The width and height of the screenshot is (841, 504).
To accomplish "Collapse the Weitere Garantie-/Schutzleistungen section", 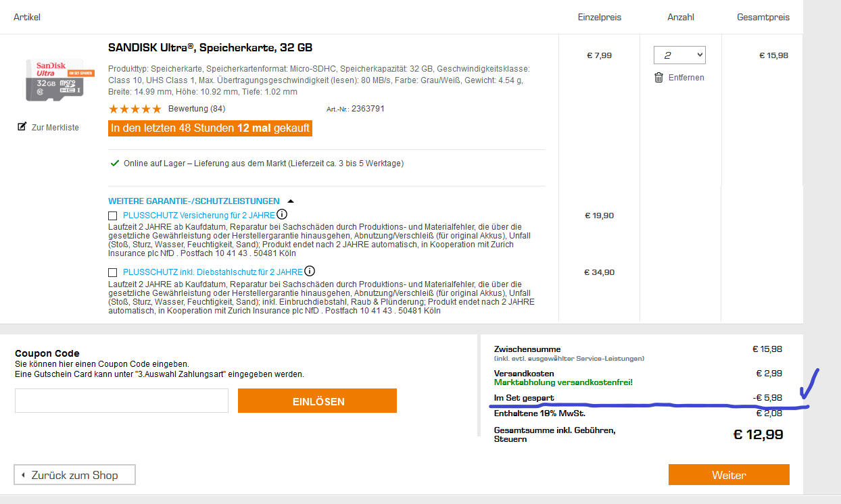I will 194,201.
